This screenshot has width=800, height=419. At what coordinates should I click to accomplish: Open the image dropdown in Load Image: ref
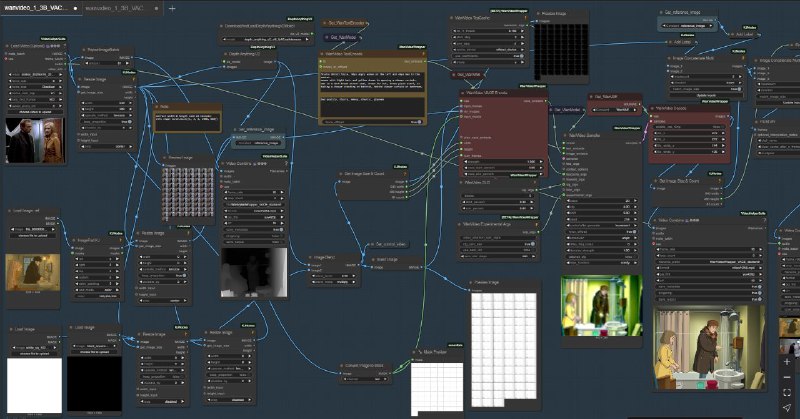point(33,230)
